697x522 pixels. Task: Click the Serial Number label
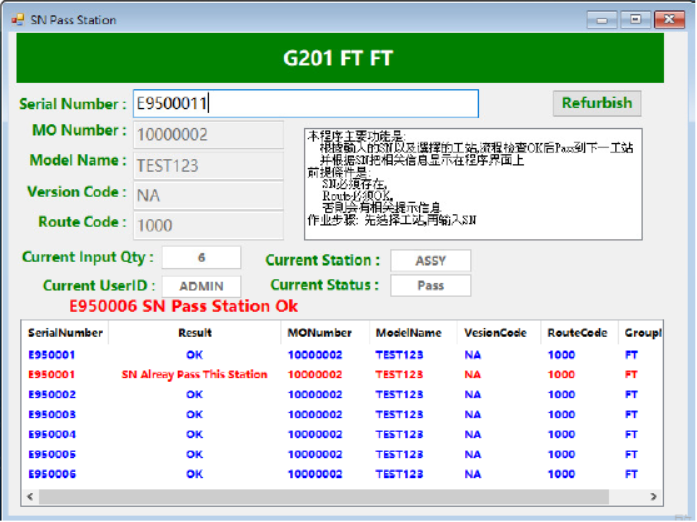tap(72, 104)
